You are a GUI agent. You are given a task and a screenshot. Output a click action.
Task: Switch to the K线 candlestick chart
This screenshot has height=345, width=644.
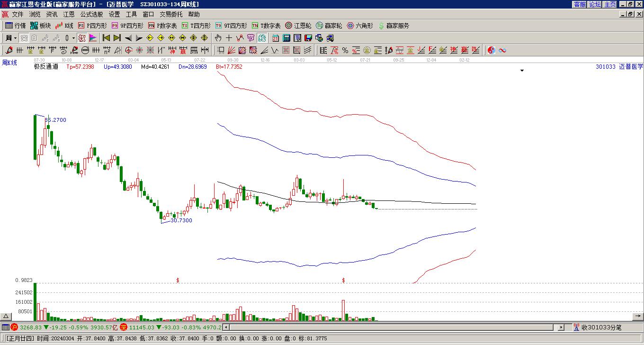click(64, 26)
